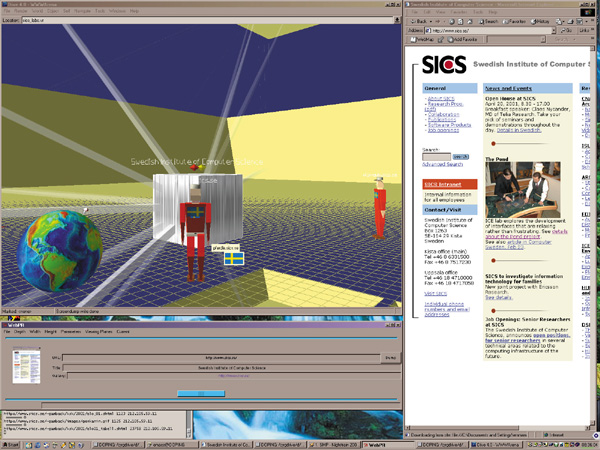This screenshot has height=450, width=600.
Task: Open the Favorites menu in Internet Explorer
Action: (x=461, y=12)
